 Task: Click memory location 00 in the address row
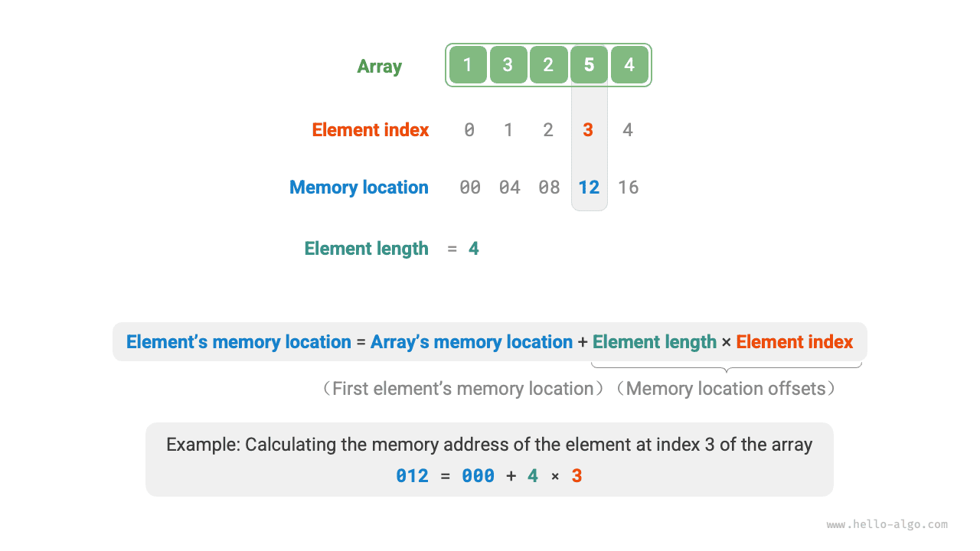[470, 187]
